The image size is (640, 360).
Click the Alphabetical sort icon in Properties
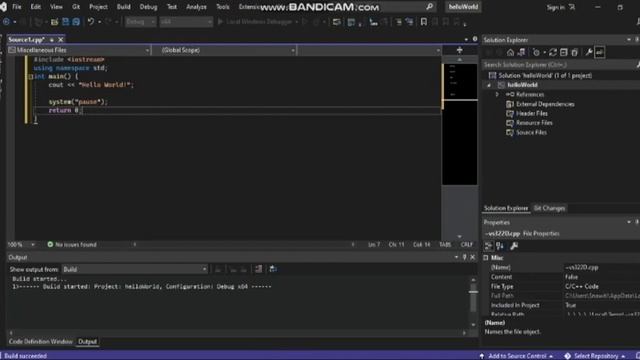coord(500,246)
